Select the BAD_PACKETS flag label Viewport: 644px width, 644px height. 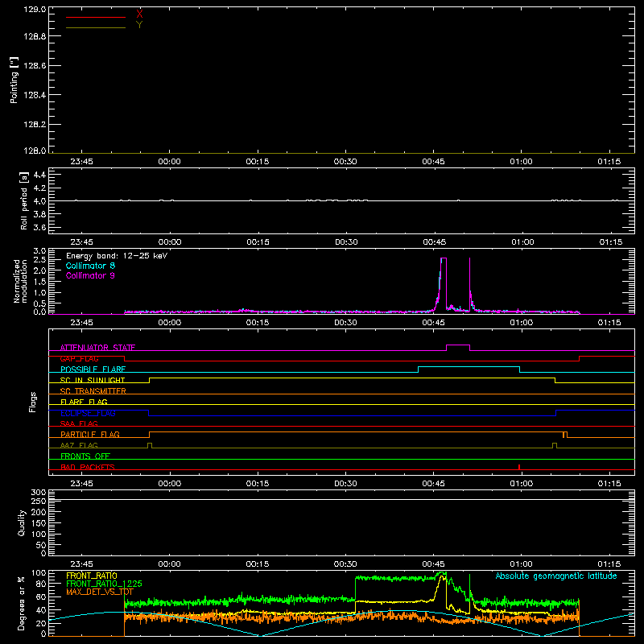tap(88, 467)
